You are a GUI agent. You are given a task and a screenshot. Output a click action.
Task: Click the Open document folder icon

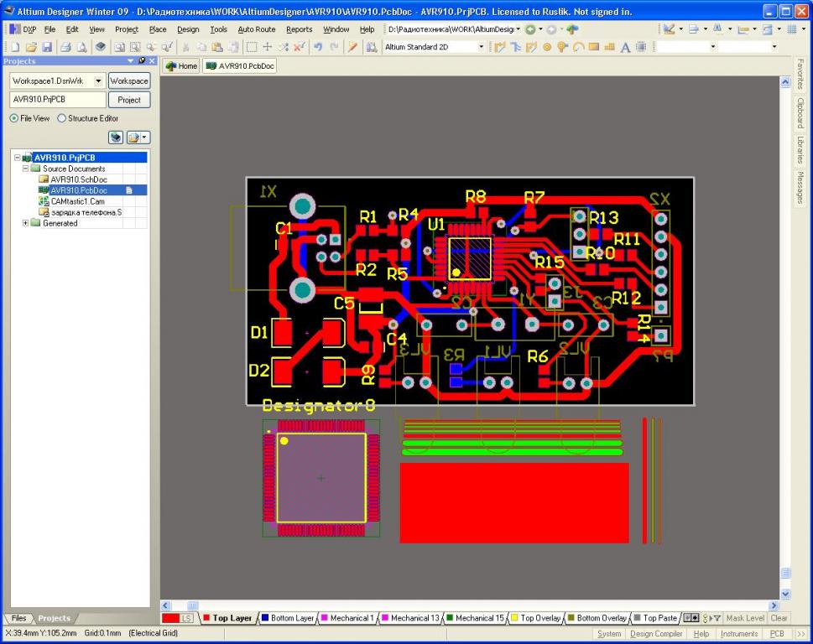pyautogui.click(x=30, y=47)
